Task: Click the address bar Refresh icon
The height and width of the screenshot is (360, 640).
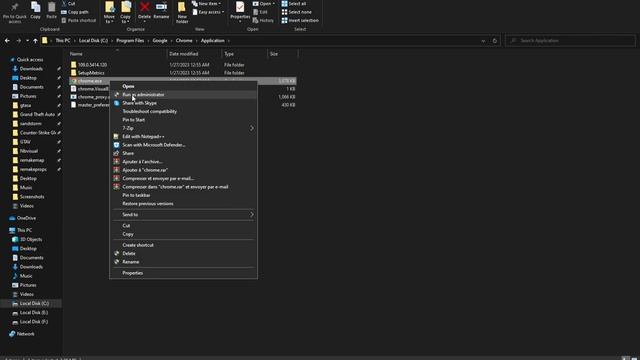Action: [495, 41]
